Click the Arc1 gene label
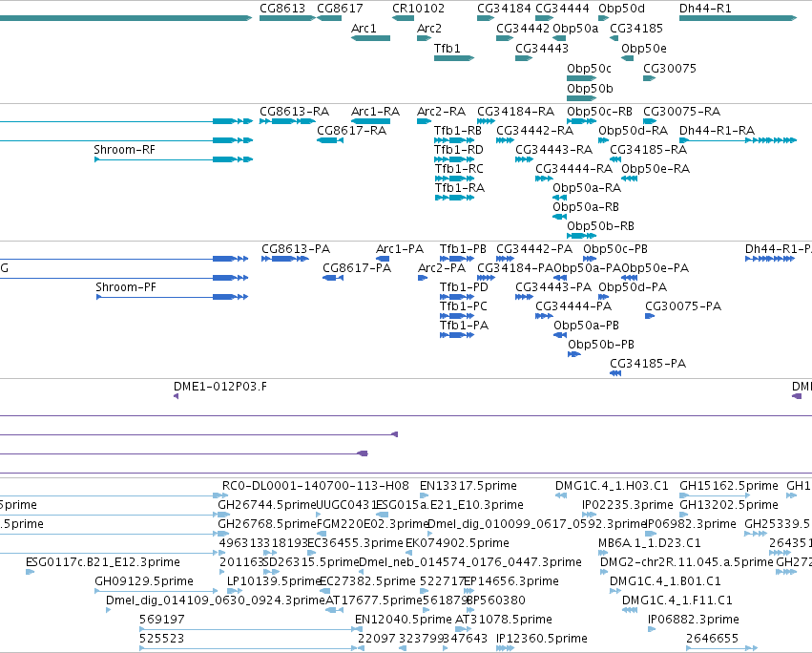The image size is (812, 653). [364, 28]
